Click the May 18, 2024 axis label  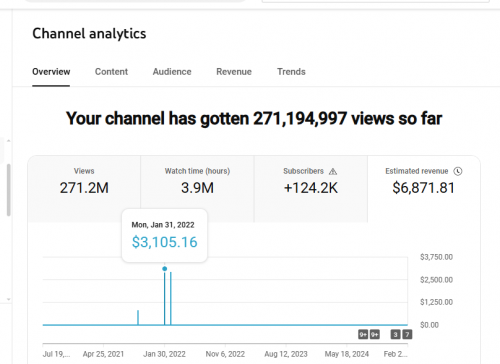[x=347, y=354]
